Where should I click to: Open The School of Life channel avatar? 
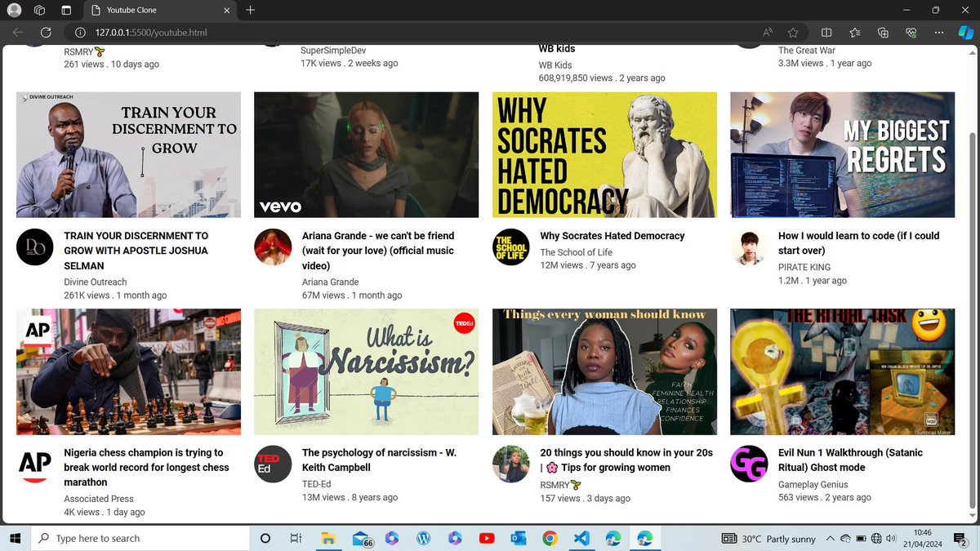(x=510, y=247)
